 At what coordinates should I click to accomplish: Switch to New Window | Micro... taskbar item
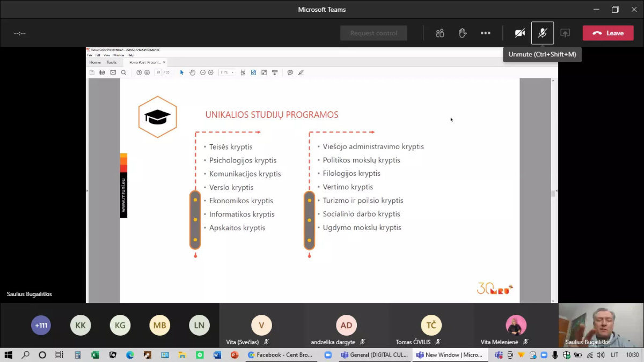coord(450,355)
